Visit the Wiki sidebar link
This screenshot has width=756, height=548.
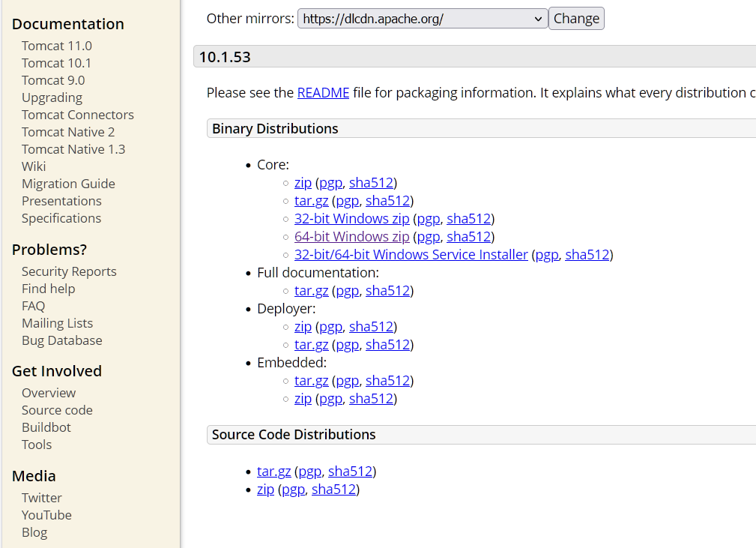[34, 166]
